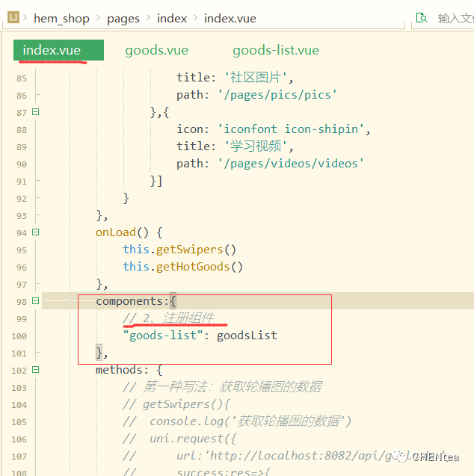Click the '/pages/videos/videos' path string
This screenshot has width=474, height=476.
[291, 164]
